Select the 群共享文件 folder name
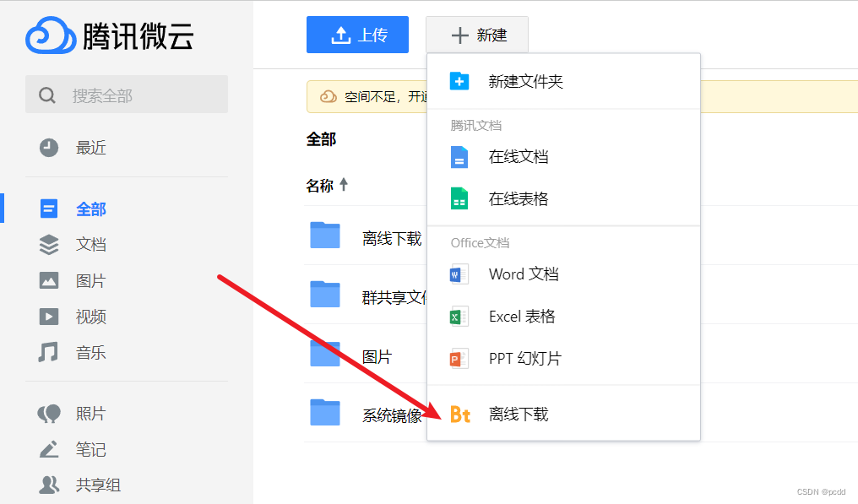 394,298
